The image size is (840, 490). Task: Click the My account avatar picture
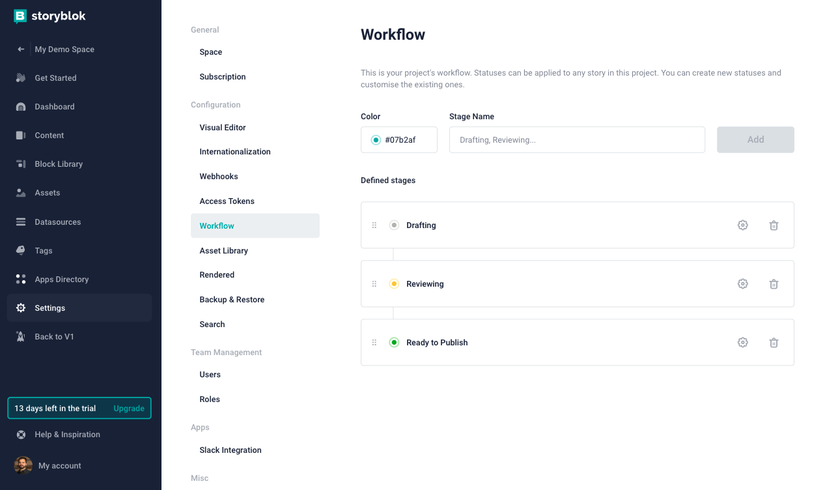(23, 465)
